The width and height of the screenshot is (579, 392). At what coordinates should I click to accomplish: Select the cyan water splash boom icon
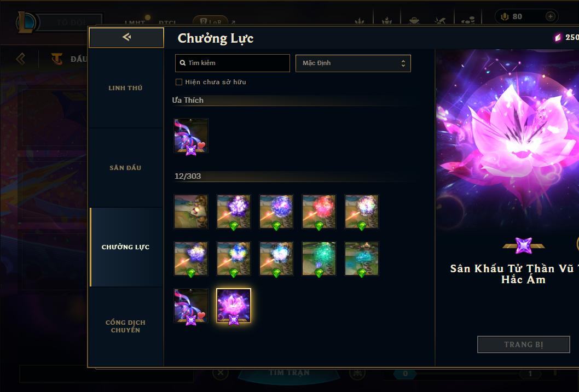coord(362,259)
